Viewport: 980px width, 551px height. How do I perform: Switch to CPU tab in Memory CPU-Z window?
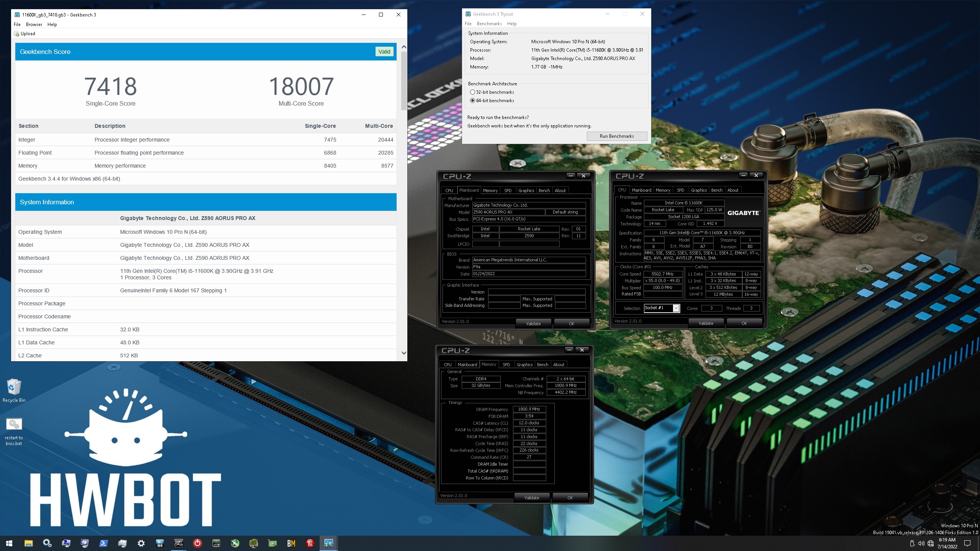pyautogui.click(x=448, y=365)
